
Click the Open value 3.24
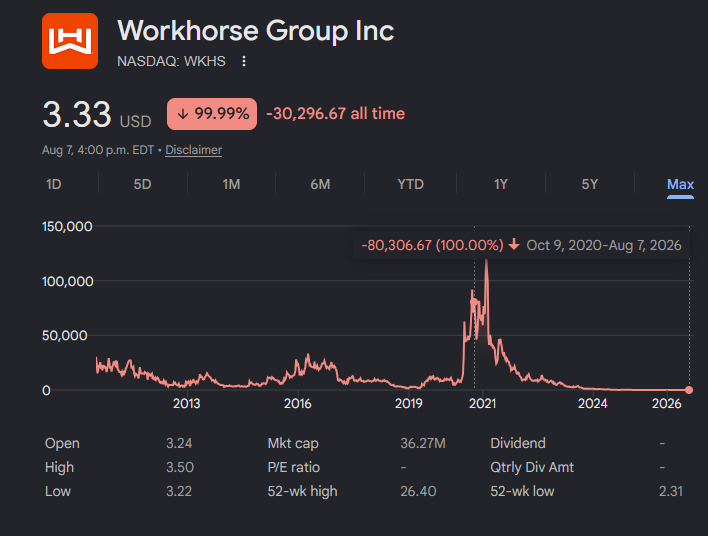click(x=179, y=443)
